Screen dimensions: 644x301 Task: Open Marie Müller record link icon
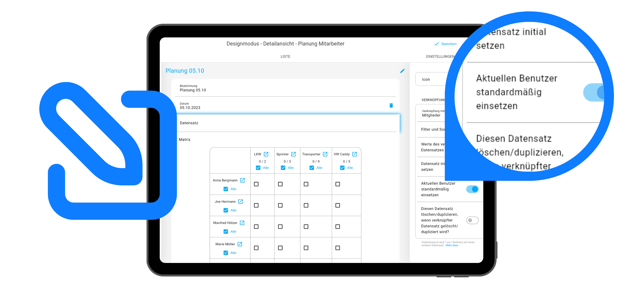point(240,244)
